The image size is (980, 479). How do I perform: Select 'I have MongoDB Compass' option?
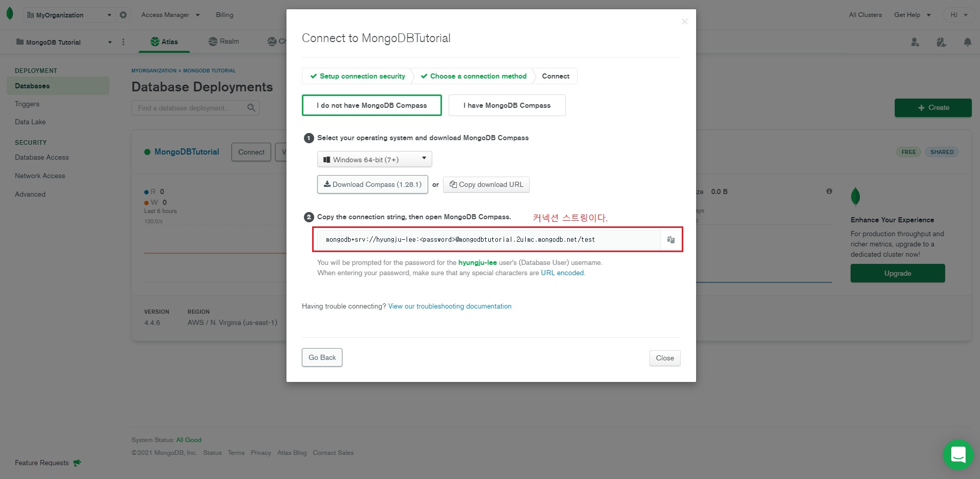pyautogui.click(x=507, y=105)
